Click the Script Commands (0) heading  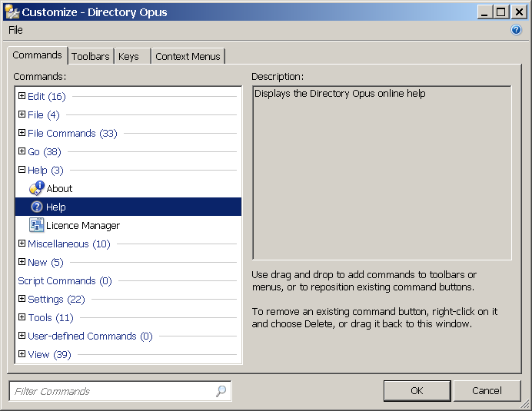65,280
